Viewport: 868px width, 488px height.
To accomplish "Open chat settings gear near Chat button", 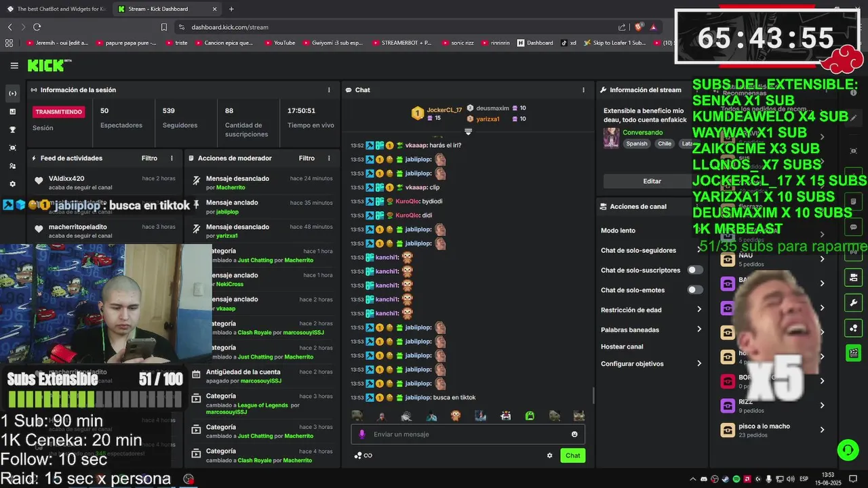I will coord(549,455).
